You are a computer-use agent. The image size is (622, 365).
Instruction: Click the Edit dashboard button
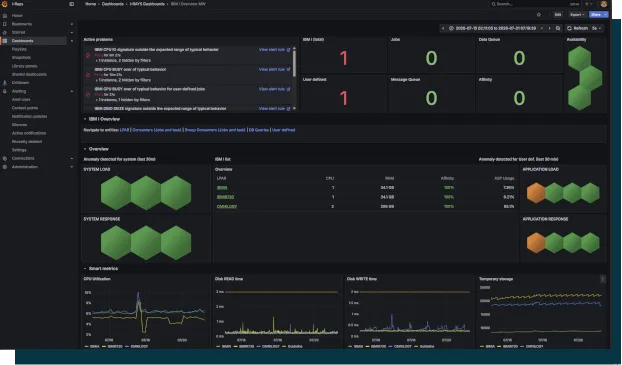pos(558,15)
